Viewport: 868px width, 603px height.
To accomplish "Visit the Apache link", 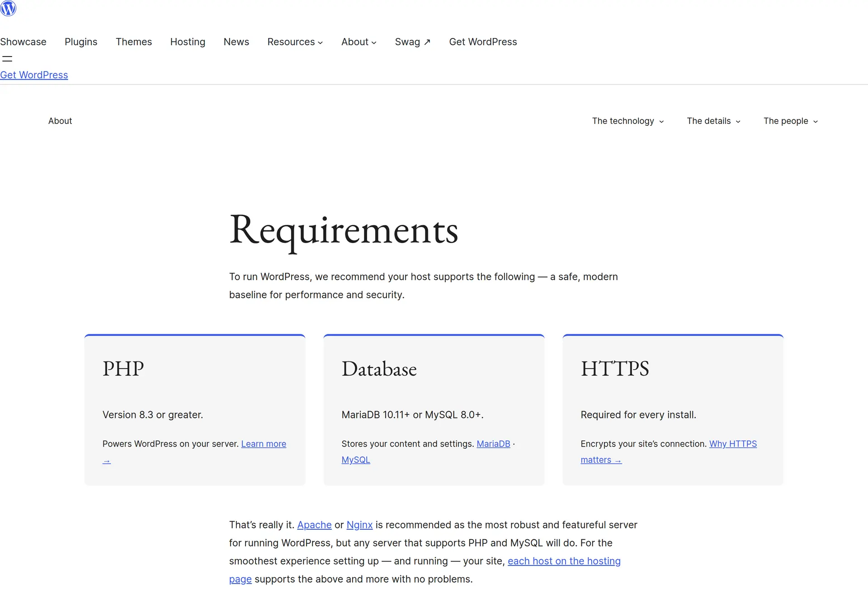I will pyautogui.click(x=314, y=525).
